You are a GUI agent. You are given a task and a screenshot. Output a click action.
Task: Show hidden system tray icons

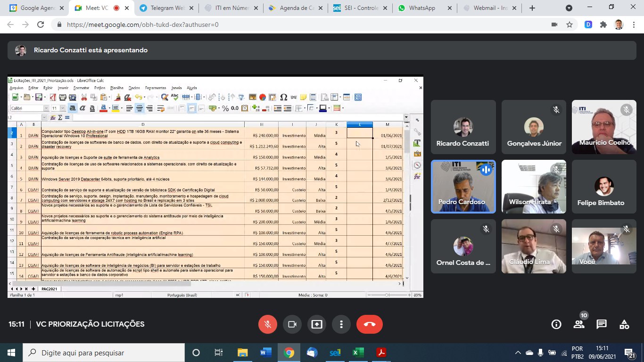coord(518,353)
